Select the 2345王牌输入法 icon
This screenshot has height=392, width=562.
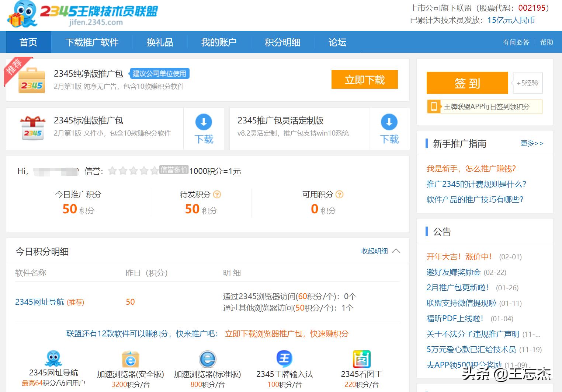point(284,359)
